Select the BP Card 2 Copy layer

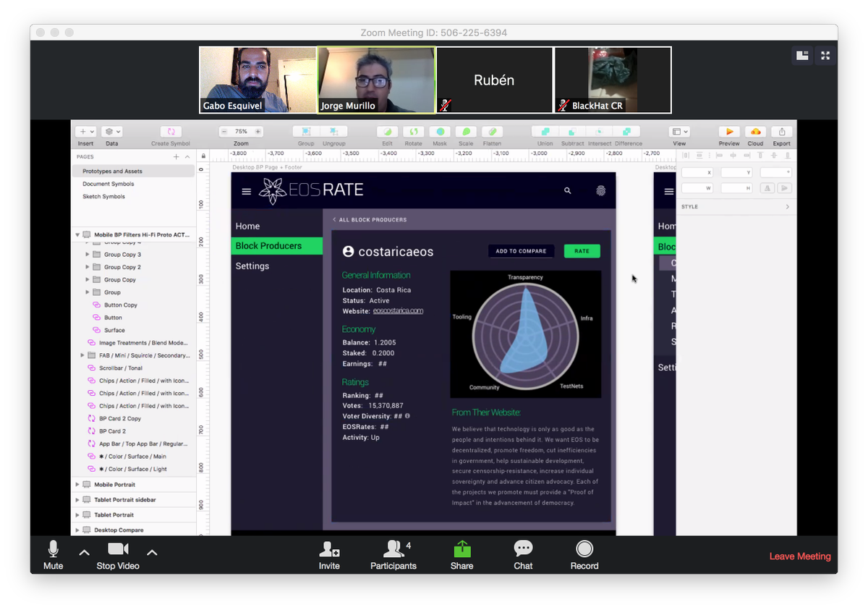tap(120, 418)
